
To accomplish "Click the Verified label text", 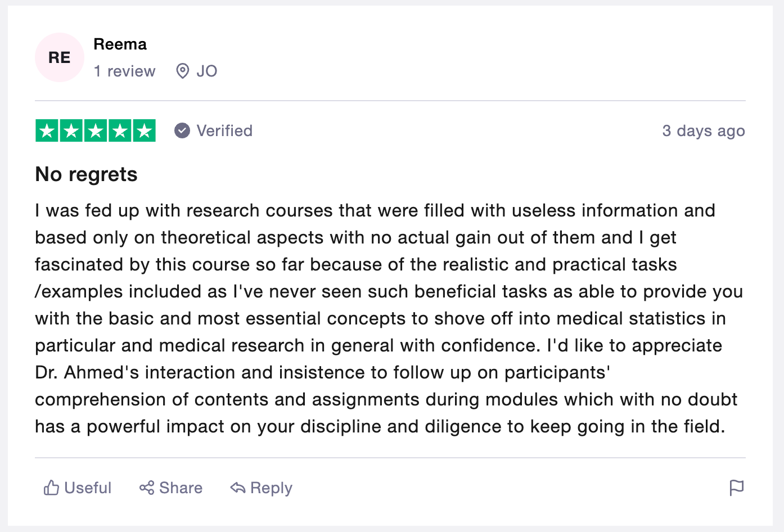I will [x=224, y=130].
